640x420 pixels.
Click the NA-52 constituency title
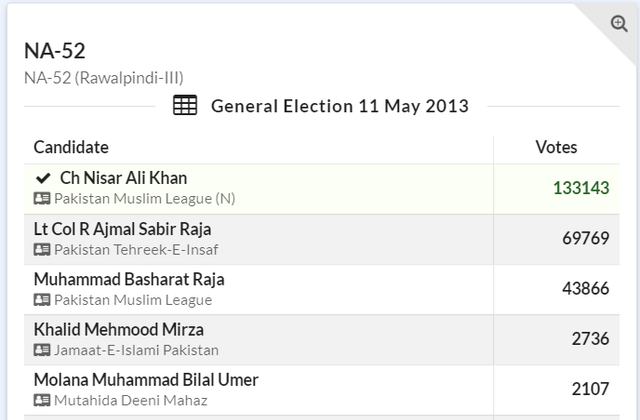pyautogui.click(x=55, y=52)
